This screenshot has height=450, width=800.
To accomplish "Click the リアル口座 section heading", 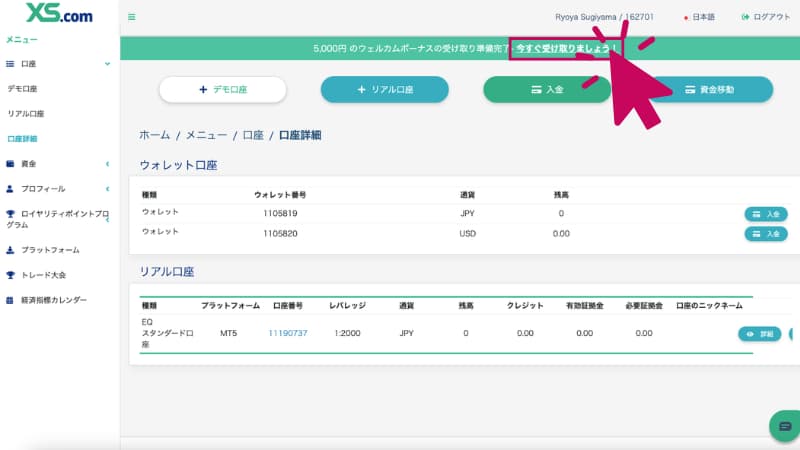I will pyautogui.click(x=167, y=272).
